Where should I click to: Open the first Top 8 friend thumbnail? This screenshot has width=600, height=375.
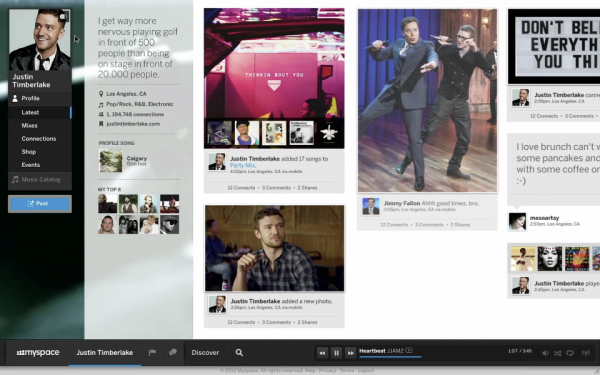coord(108,204)
